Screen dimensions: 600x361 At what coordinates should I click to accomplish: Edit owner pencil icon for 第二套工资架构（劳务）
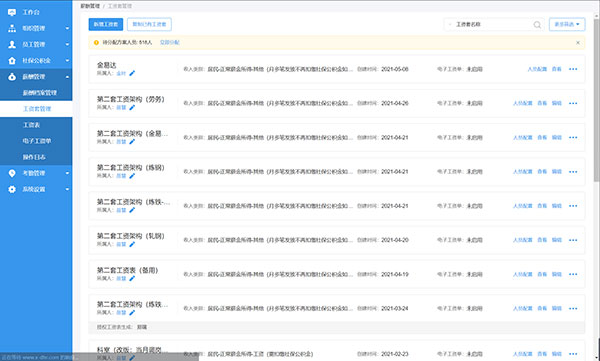pos(132,108)
